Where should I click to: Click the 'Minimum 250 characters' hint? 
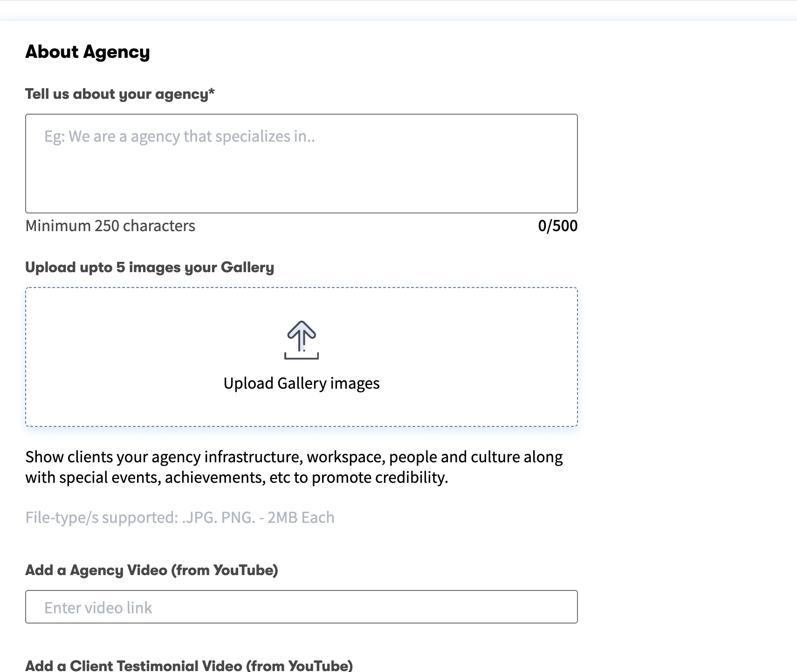click(110, 226)
